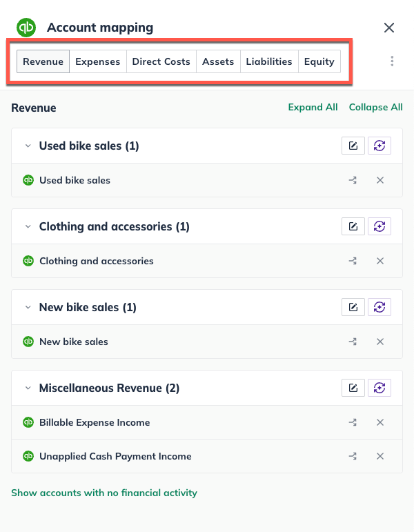Viewport: 414px width, 532px height.
Task: Click the QuickBooks icon beside Clothing and accessories account
Action: point(28,261)
